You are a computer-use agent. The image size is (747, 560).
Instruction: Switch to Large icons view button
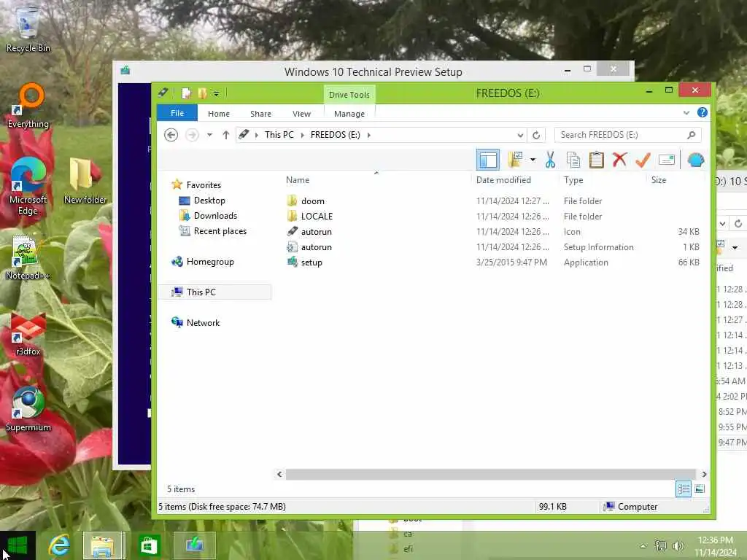tap(700, 489)
